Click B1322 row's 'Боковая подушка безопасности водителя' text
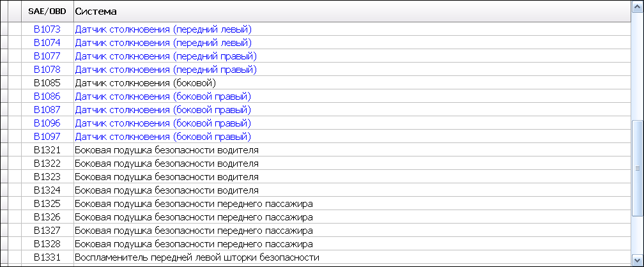Screen dimensions: 644x267 [167, 164]
